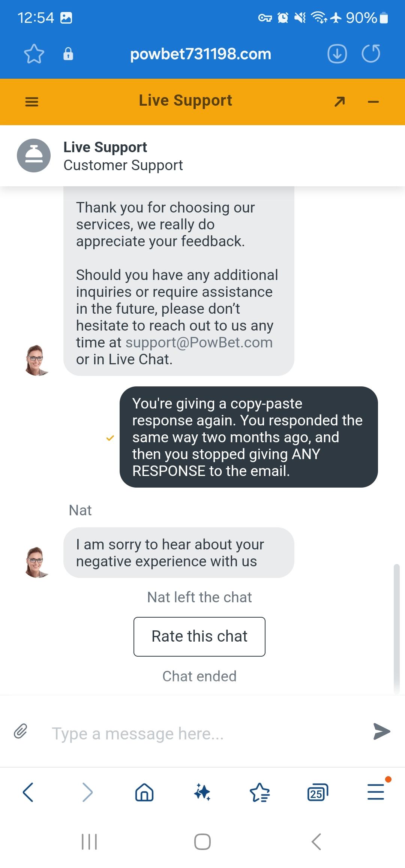Bookmark page with the star icon
Screen dimensions: 405x868
click(34, 54)
